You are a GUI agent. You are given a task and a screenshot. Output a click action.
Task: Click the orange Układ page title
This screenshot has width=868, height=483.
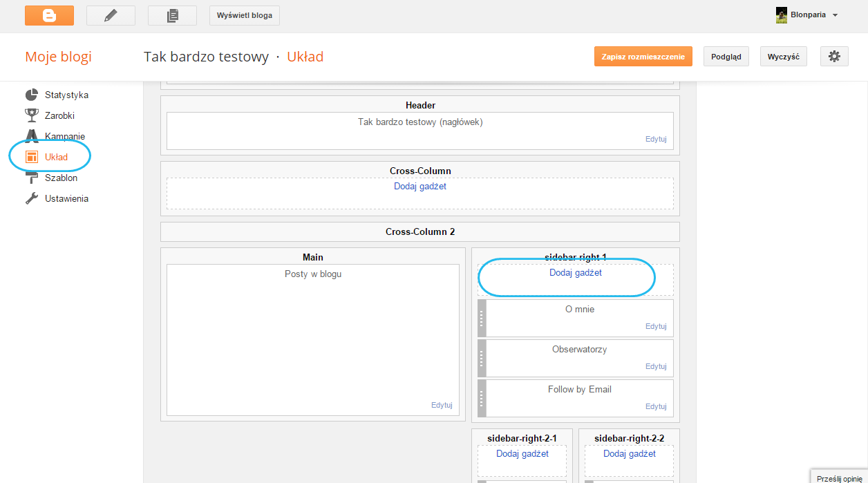[305, 57]
